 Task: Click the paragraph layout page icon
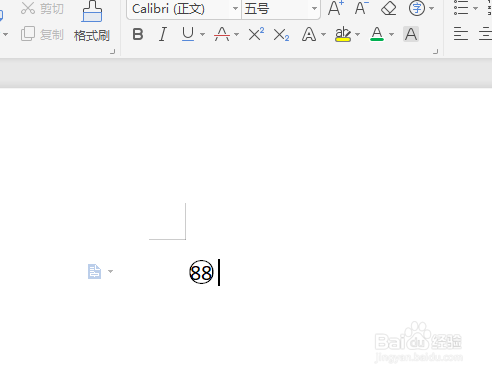tap(94, 271)
